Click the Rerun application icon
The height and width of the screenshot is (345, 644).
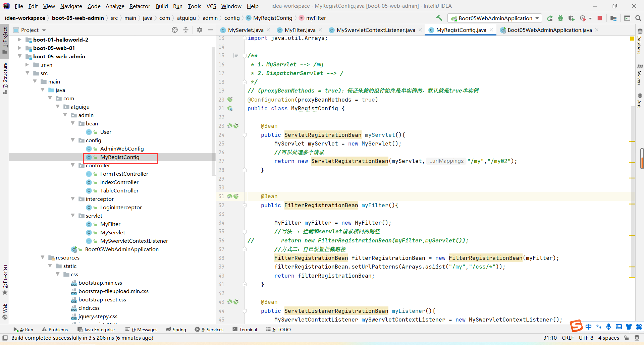tap(550, 18)
